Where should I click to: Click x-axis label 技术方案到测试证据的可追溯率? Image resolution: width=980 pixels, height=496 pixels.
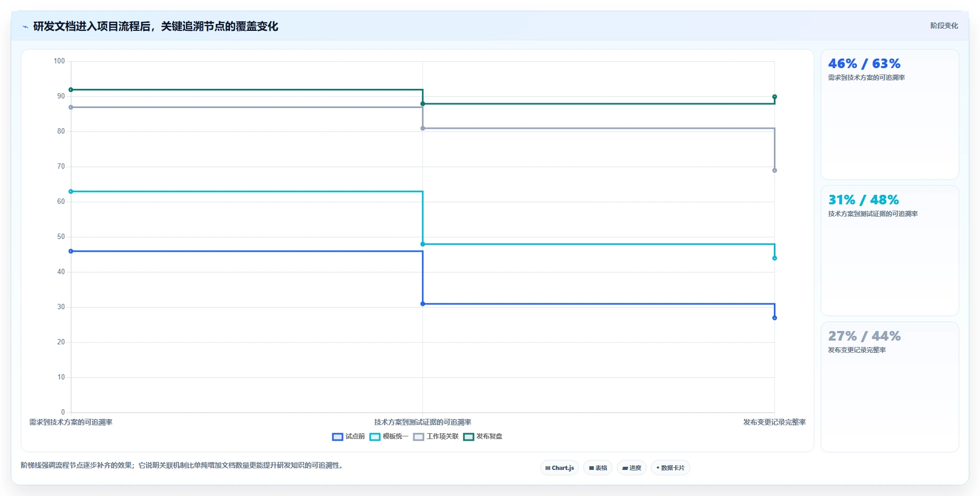coord(423,422)
